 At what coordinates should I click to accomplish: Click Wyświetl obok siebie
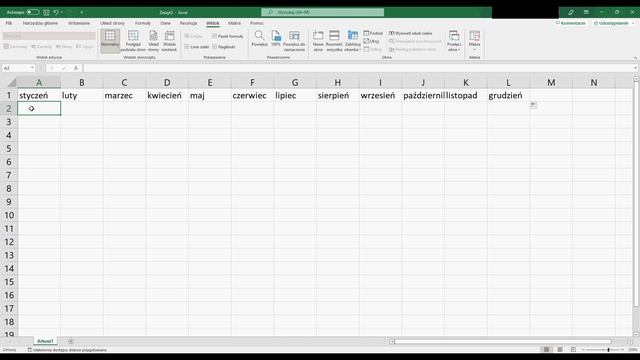pos(410,33)
